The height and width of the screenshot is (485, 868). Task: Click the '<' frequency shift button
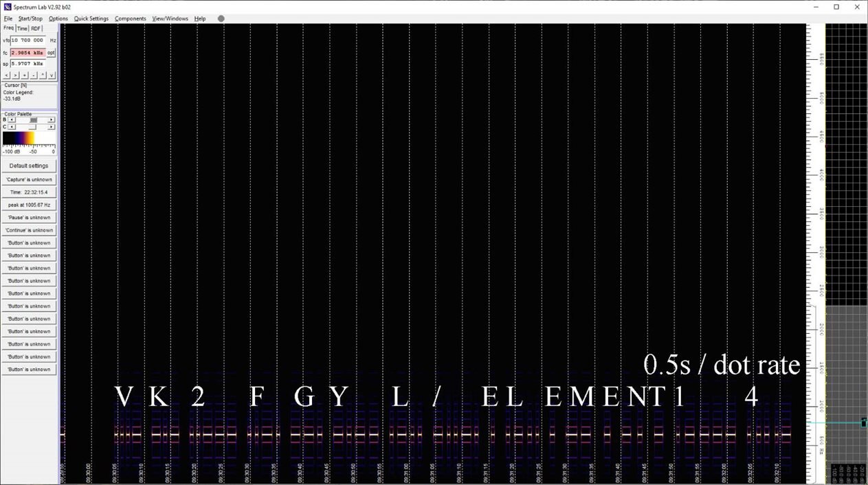coord(7,75)
